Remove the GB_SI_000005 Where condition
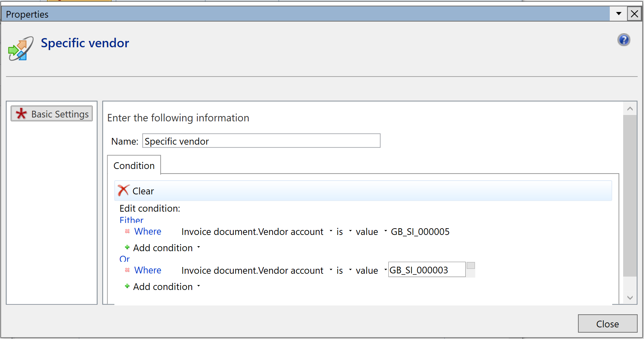 point(127,231)
